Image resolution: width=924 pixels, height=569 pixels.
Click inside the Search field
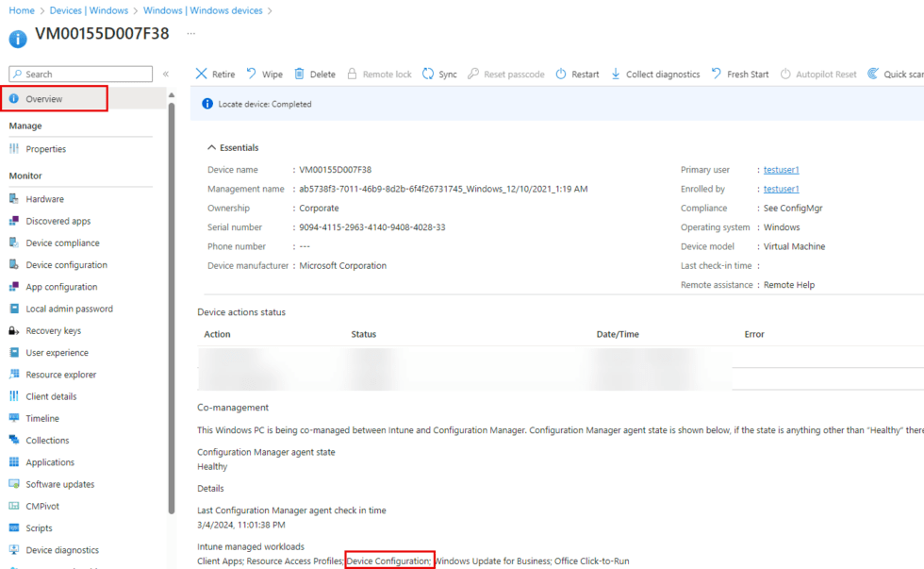(80, 74)
